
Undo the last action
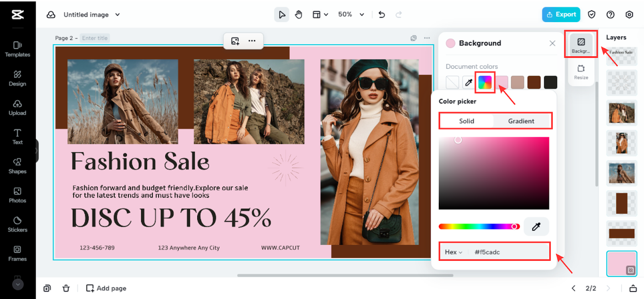point(382,15)
